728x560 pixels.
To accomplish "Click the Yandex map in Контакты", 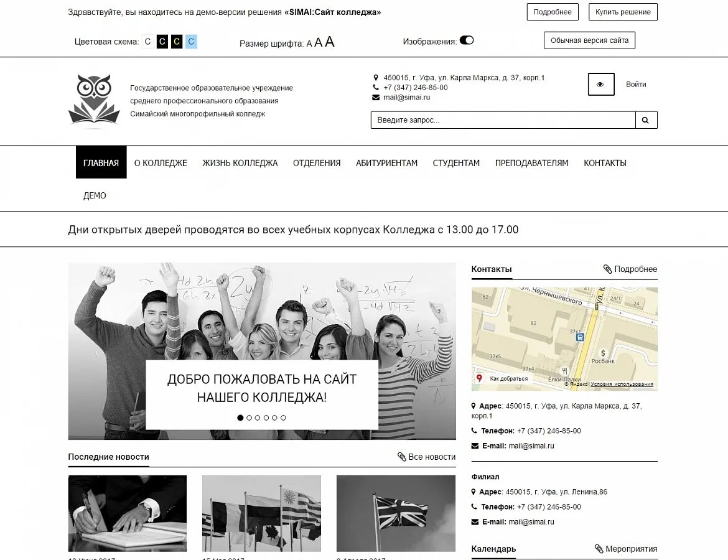I will [564, 339].
